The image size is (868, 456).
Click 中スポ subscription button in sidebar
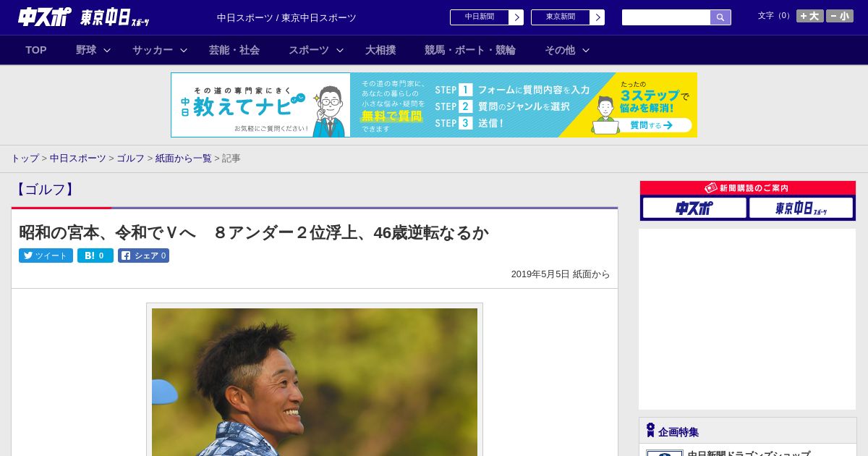[x=694, y=208]
